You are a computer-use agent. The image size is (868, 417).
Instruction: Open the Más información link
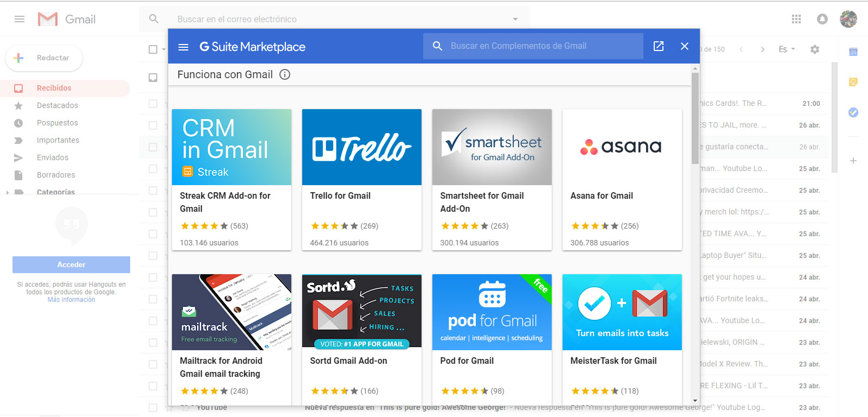pyautogui.click(x=71, y=300)
